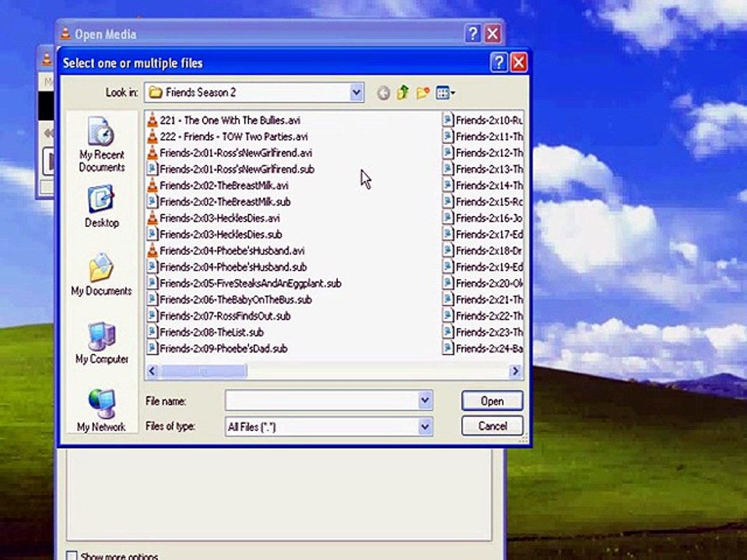Toggle Show more options in Open Media
Viewport: 747px width, 560px height.
[71, 555]
